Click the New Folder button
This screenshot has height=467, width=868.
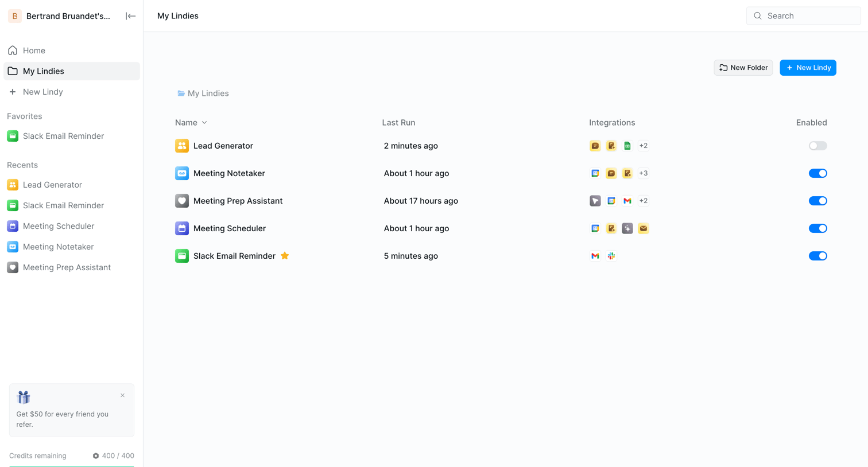pyautogui.click(x=743, y=68)
